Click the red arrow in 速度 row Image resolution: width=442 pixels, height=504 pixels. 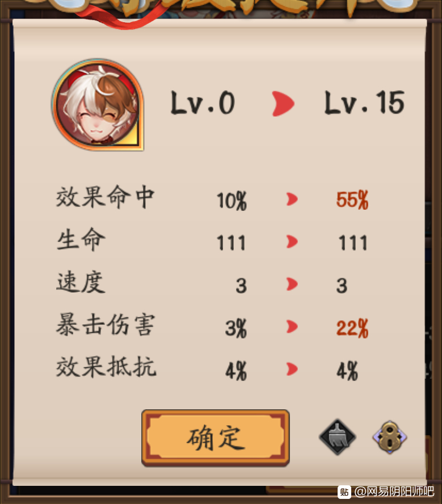point(292,284)
